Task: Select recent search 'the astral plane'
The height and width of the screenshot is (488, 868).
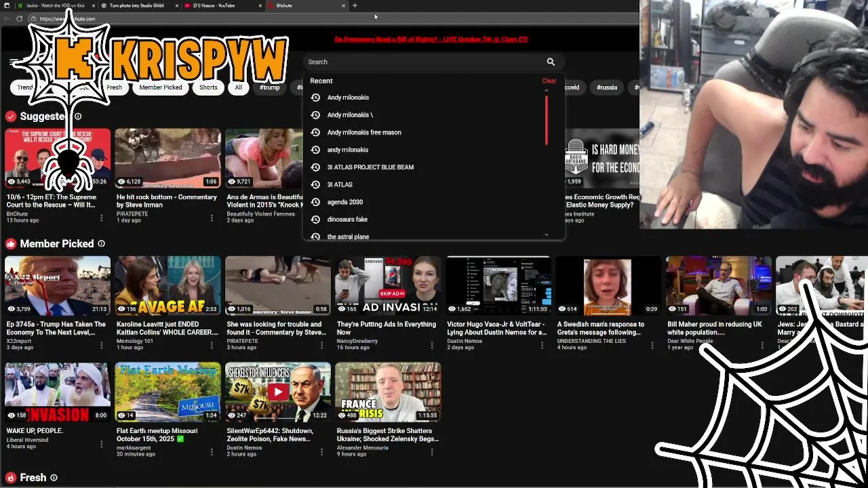Action: pos(348,237)
